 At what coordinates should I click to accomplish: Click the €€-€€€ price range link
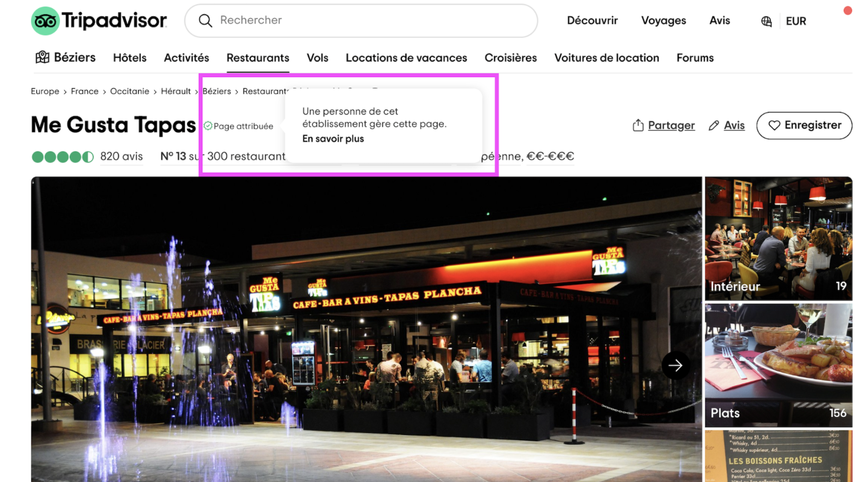[550, 156]
